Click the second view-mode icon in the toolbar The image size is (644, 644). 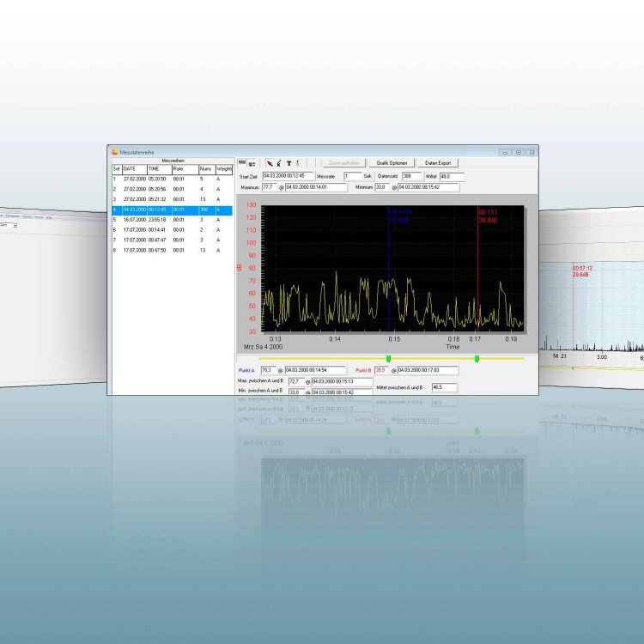pyautogui.click(x=252, y=162)
